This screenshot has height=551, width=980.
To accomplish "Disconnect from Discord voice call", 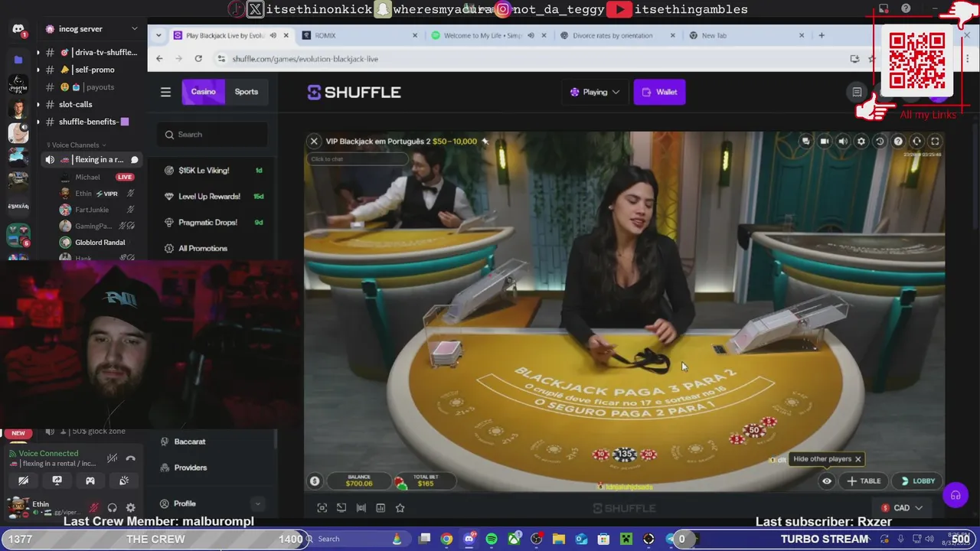I will coord(131,458).
